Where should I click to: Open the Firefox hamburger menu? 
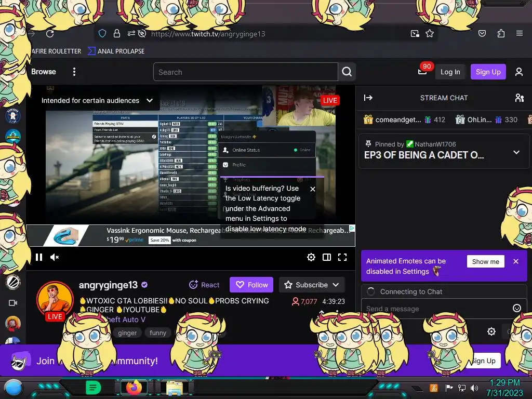coord(519,33)
